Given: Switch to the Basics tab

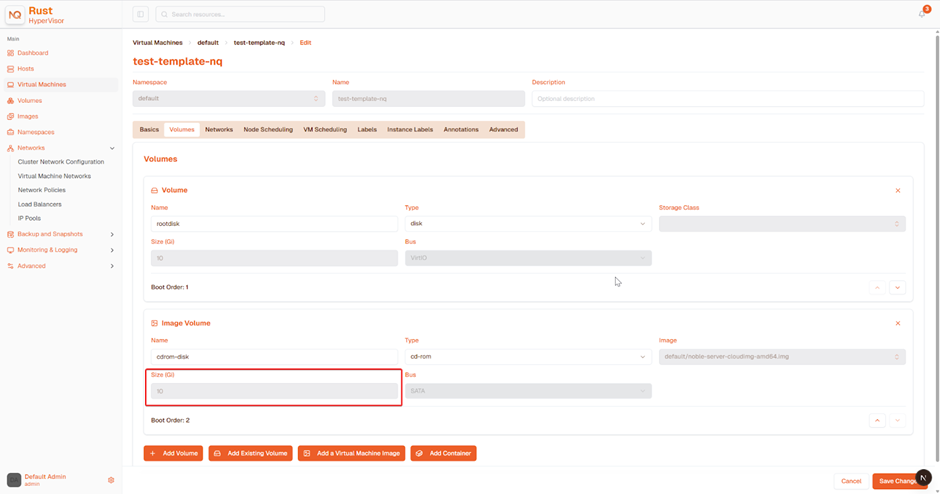Looking at the screenshot, I should click(149, 129).
